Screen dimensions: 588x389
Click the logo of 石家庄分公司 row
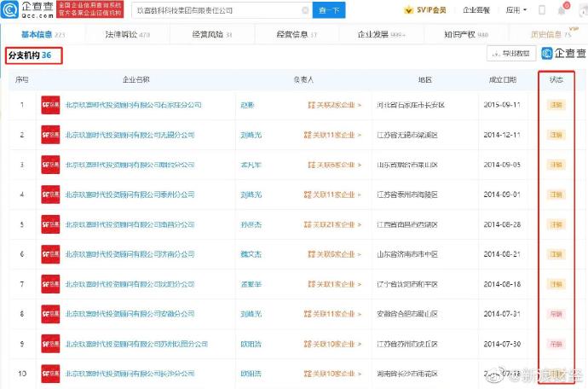[x=50, y=105]
